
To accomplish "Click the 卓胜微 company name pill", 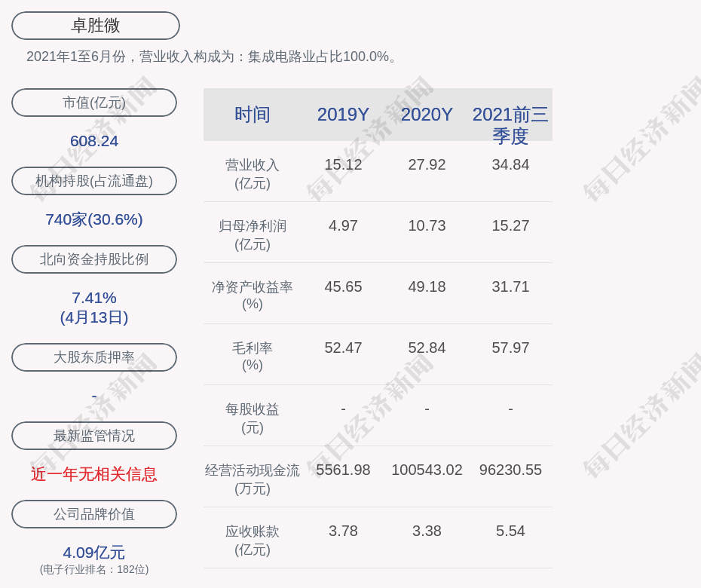I will click(x=95, y=26).
